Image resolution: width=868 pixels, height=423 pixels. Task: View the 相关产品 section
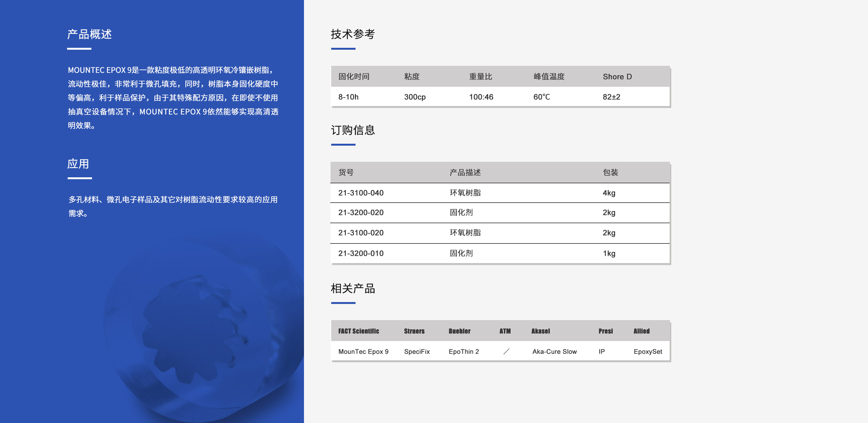353,289
